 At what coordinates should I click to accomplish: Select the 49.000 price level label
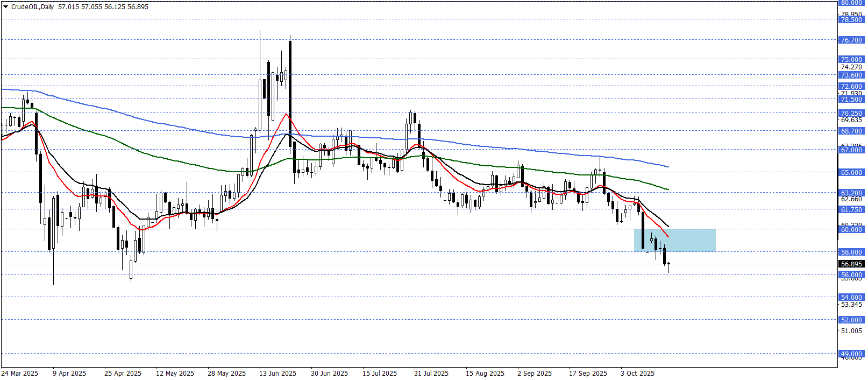[851, 355]
